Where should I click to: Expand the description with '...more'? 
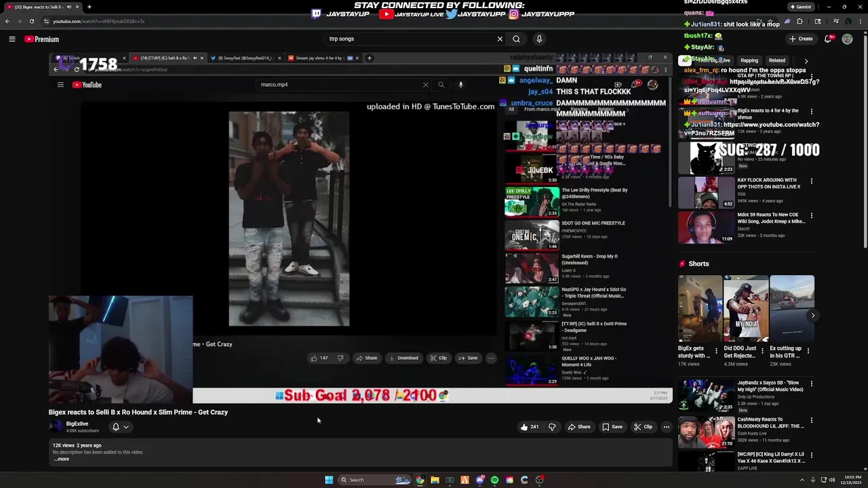[x=62, y=459]
